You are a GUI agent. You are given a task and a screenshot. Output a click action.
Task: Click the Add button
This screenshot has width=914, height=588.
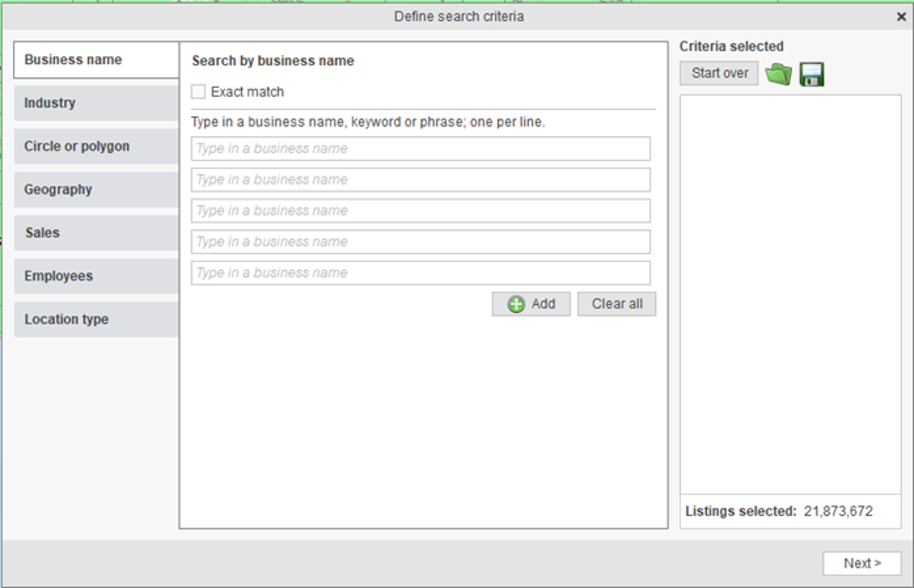(x=531, y=303)
